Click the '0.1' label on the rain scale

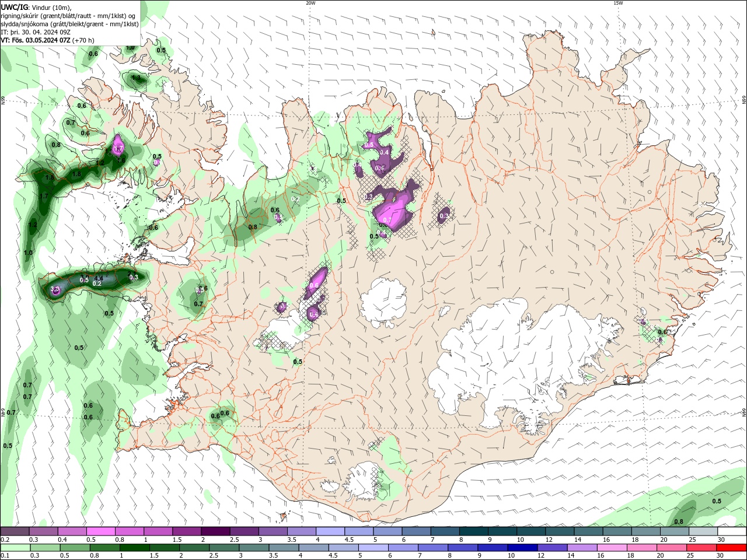click(x=5, y=556)
